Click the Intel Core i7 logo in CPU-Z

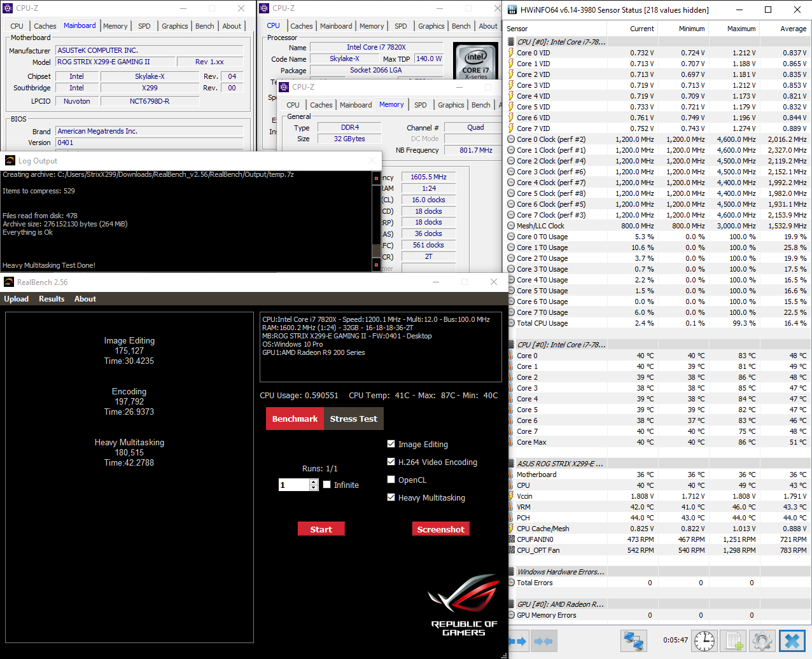[x=475, y=62]
